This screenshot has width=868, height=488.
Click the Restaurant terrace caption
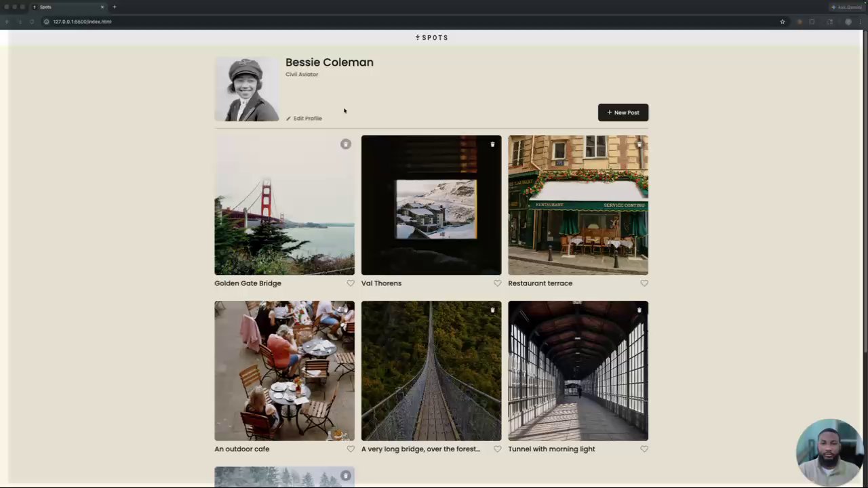(x=540, y=283)
